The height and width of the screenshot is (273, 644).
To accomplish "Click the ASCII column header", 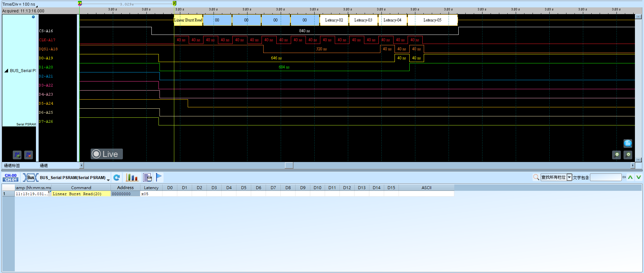I will click(x=426, y=187).
